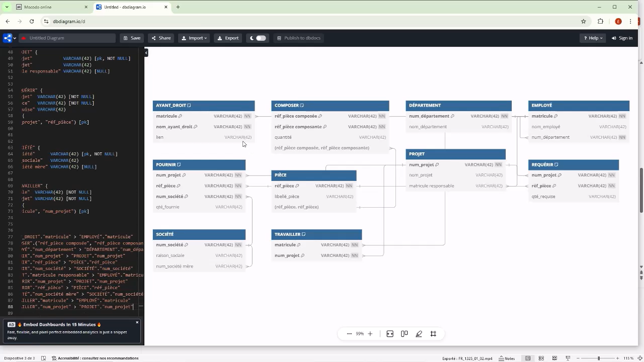Click the Untitled Diagram name field
Screen dimensions: 644x362
tap(65, 38)
